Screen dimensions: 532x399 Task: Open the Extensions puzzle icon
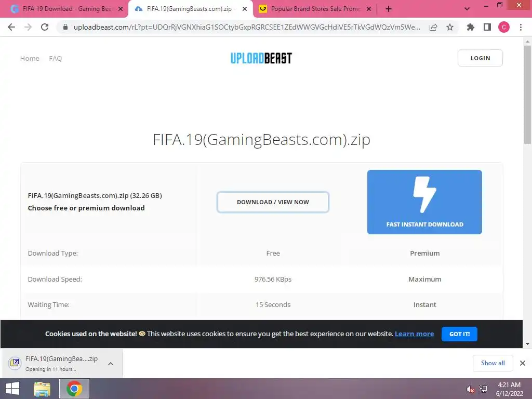point(471,27)
